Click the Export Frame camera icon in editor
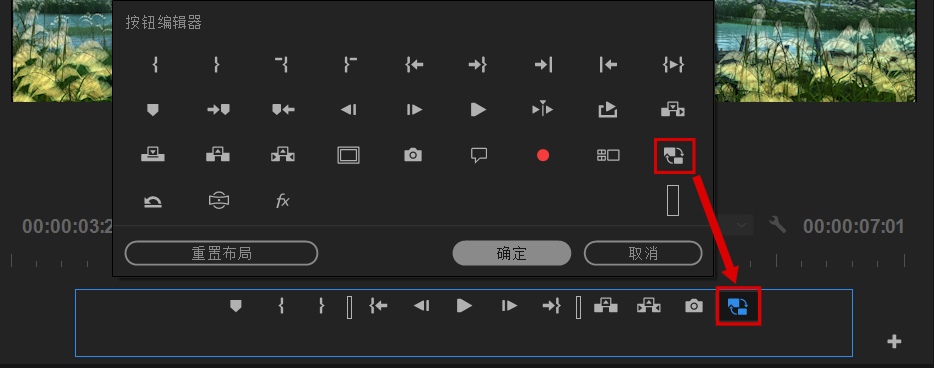This screenshot has height=368, width=934. pos(413,155)
